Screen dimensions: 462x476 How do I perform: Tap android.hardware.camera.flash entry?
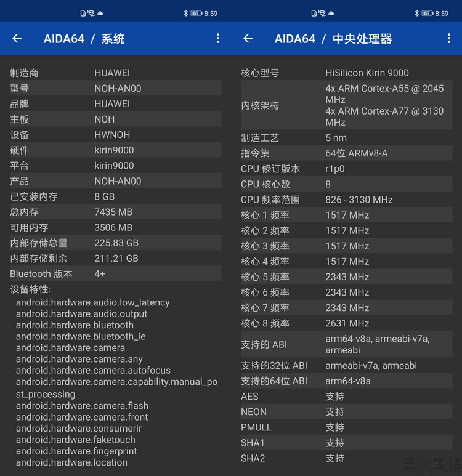click(x=82, y=406)
